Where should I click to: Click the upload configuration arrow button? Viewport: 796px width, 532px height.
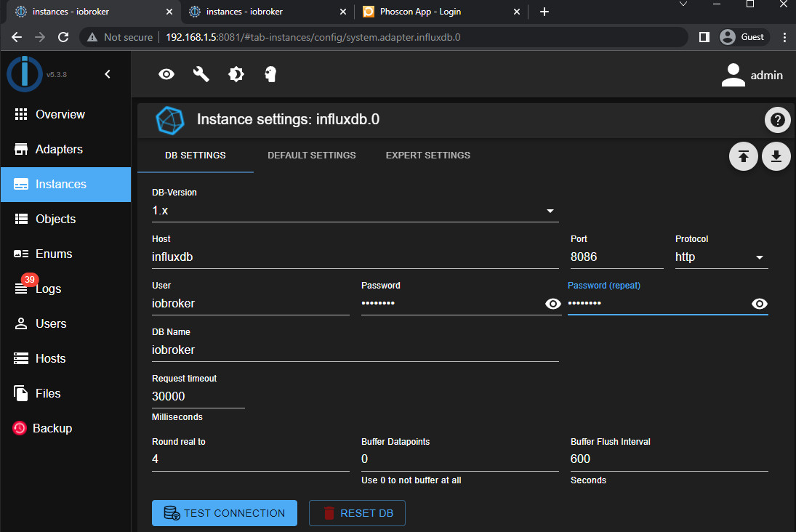[743, 156]
